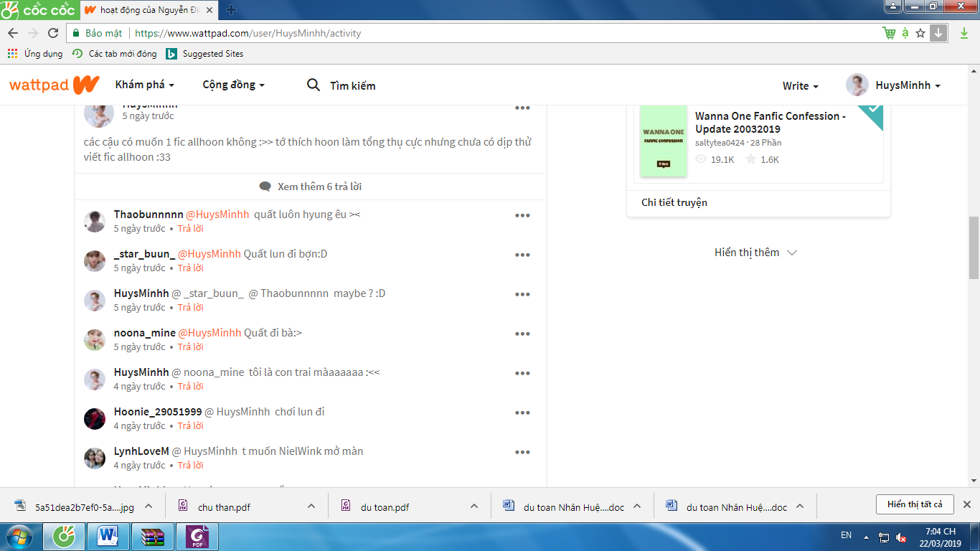Open the HuysMinhh profile menu
The image size is (980, 551).
click(x=893, y=85)
